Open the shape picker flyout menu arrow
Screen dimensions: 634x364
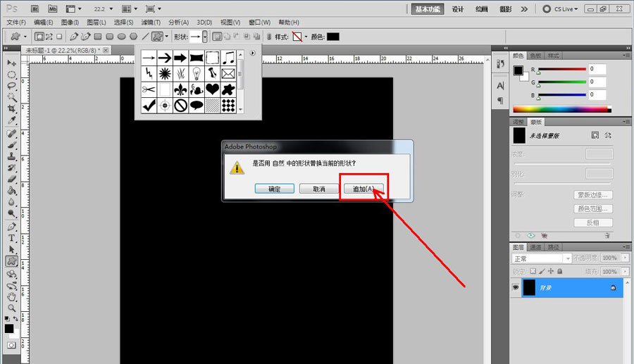253,52
